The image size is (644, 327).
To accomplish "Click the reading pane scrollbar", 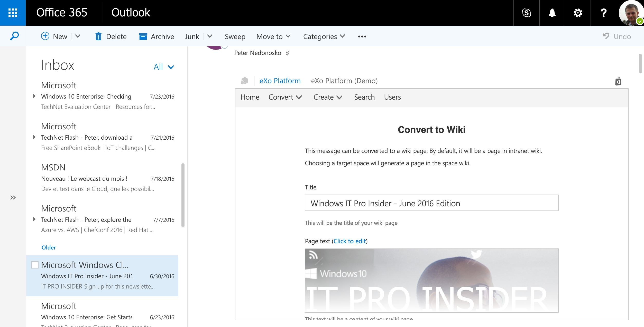I will [640, 64].
